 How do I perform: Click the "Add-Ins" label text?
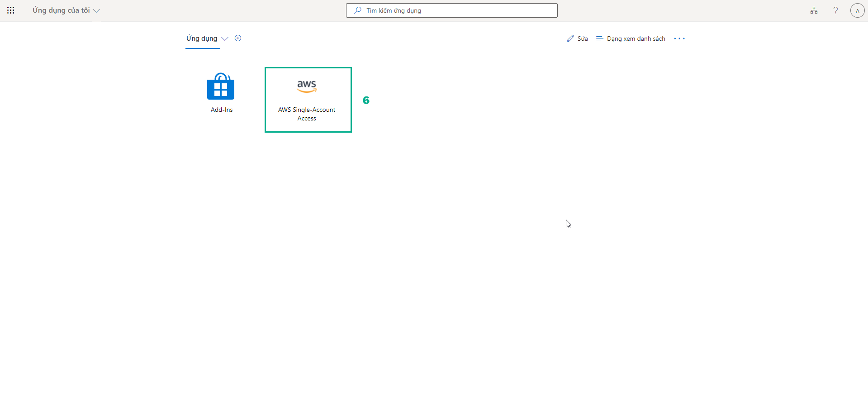[x=222, y=110]
